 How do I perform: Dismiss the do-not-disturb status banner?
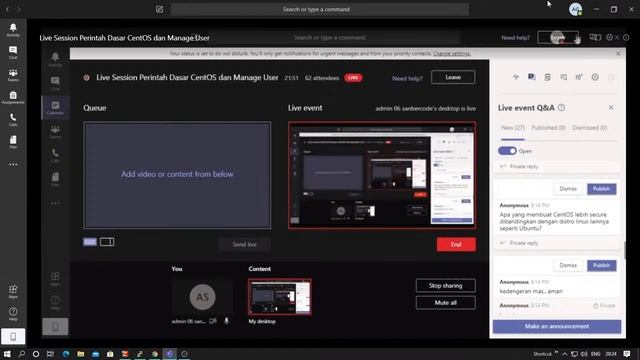pyautogui.click(x=618, y=53)
